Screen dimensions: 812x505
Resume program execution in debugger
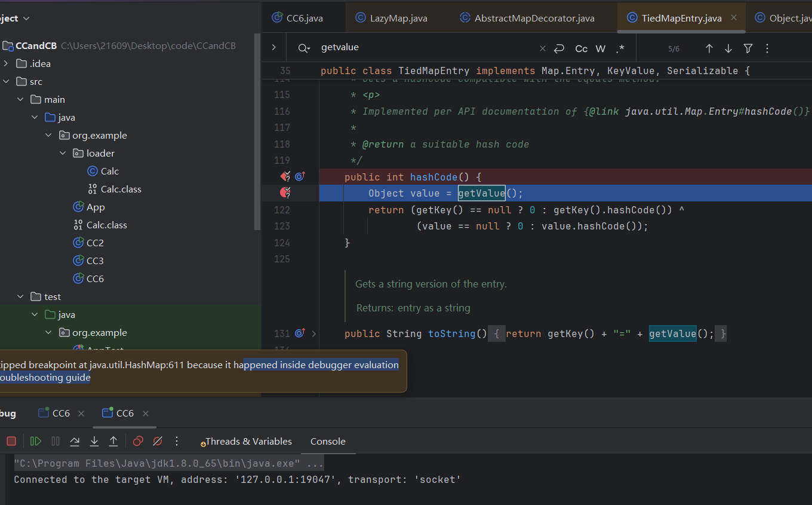tap(36, 441)
